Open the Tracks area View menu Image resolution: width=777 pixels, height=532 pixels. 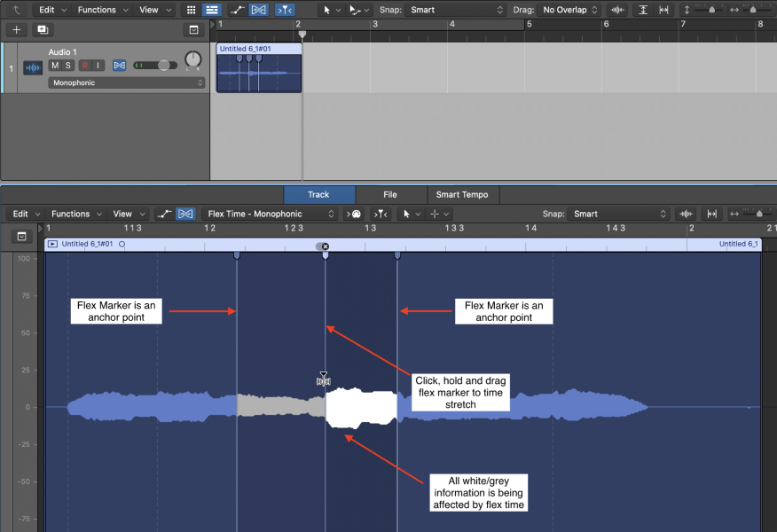(154, 10)
